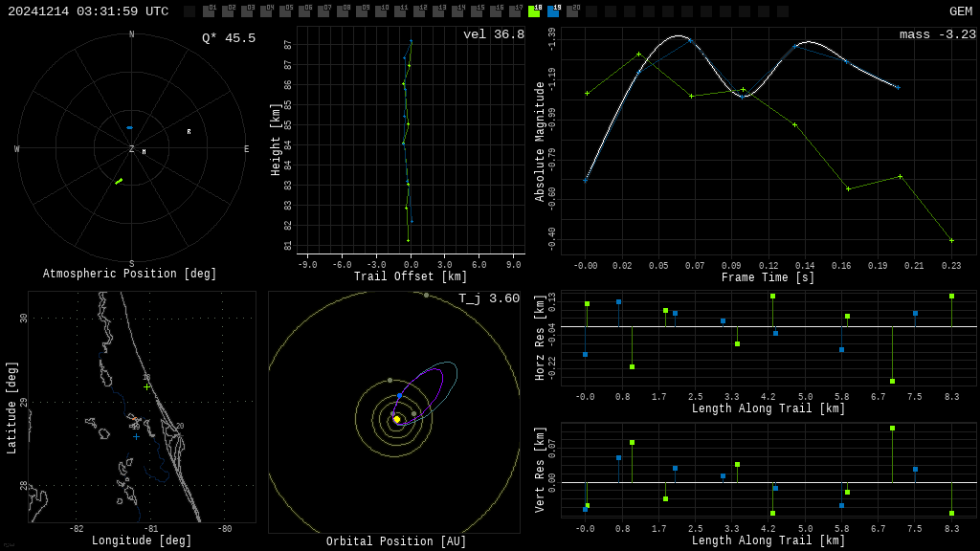980x551 pixels.
Task: Click the green cross station marker on map
Action: coord(146,386)
